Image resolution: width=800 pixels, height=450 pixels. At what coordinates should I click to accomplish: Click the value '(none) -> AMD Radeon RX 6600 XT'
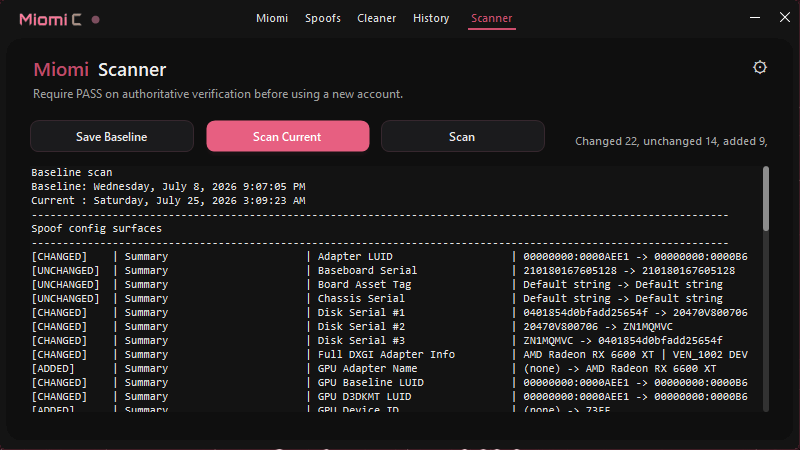tap(620, 368)
